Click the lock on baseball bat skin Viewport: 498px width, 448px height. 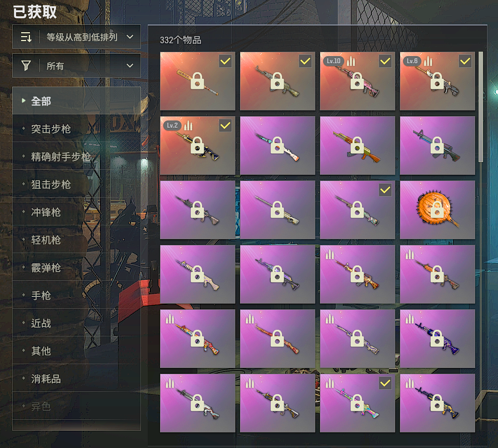point(197,81)
